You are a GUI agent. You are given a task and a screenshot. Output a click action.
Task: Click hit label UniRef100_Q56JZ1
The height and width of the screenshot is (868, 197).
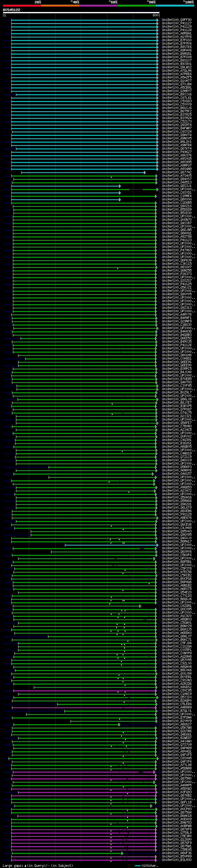[176, 287]
